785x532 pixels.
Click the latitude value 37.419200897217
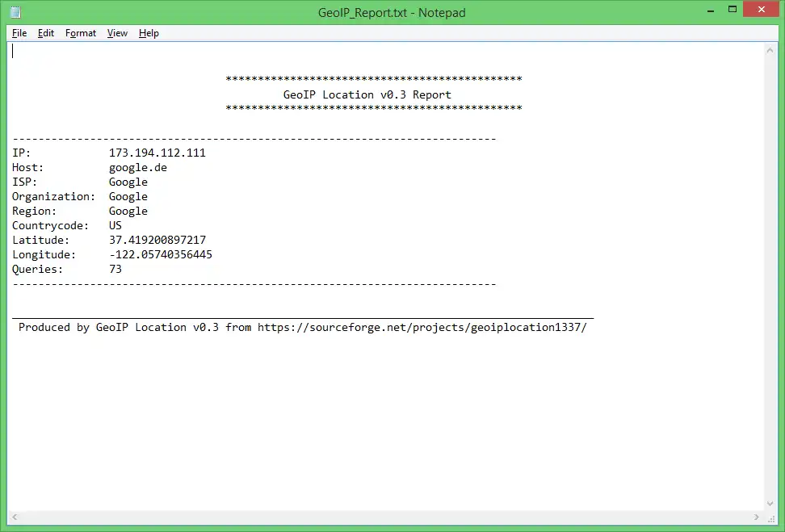click(x=157, y=241)
